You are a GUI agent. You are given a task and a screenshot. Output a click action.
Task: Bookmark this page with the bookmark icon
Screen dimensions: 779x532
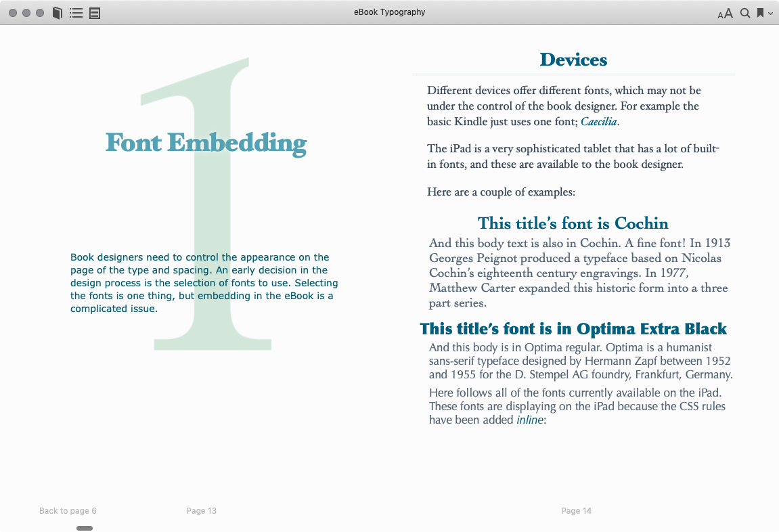(x=759, y=13)
